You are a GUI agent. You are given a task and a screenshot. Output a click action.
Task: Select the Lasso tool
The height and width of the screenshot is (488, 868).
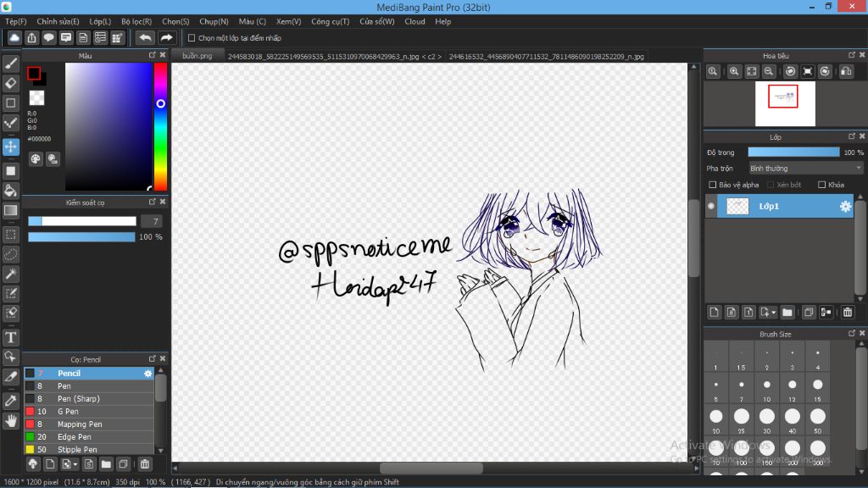[x=10, y=254]
